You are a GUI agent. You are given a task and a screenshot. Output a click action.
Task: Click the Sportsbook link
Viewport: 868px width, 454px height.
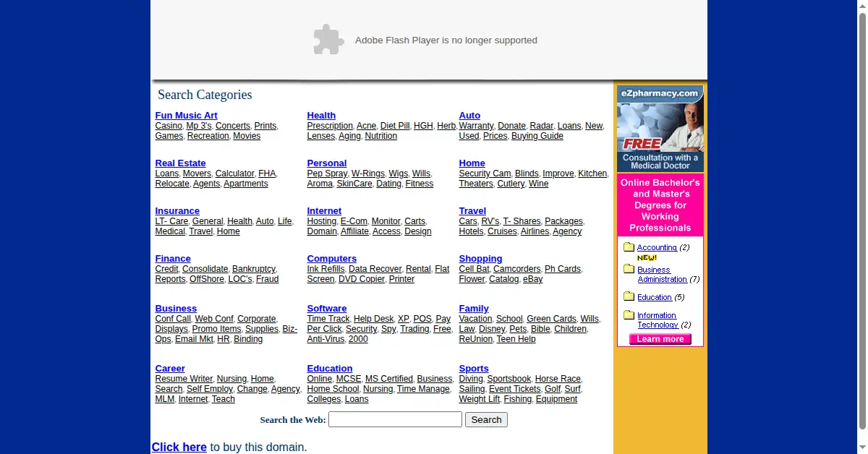[509, 379]
